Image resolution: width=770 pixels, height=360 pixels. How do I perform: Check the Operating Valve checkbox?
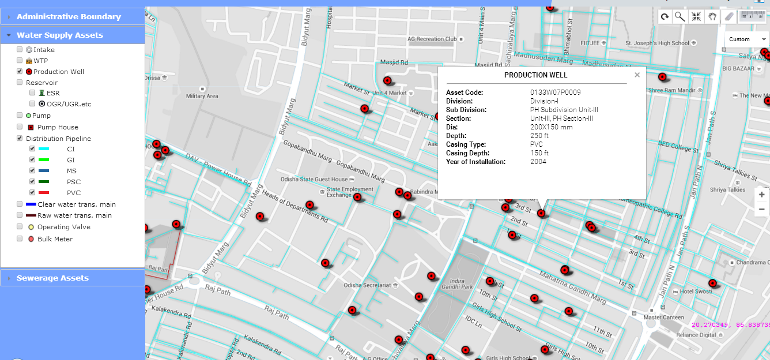20,227
